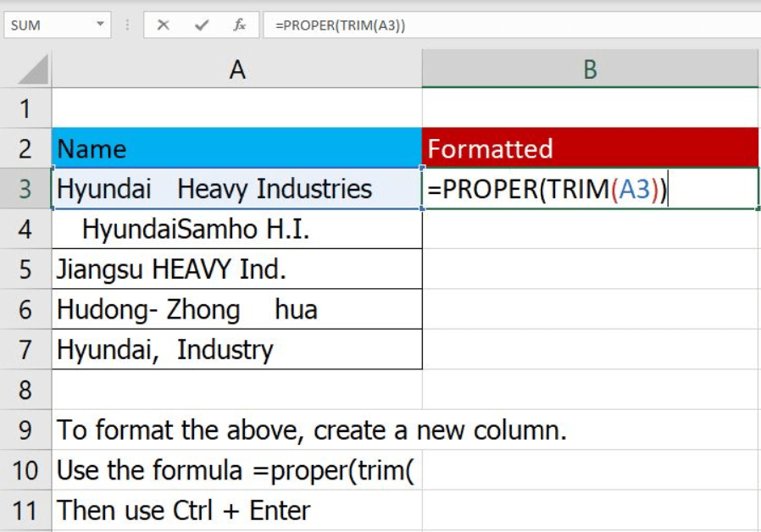Click cell B3 containing the PROPER formula
Viewport: 761px width, 532px height.
coord(590,190)
